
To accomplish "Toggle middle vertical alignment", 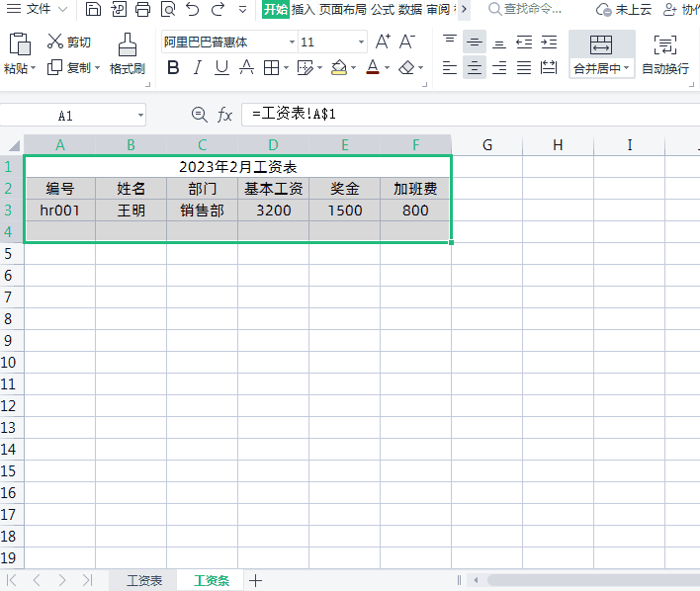I will pyautogui.click(x=475, y=42).
